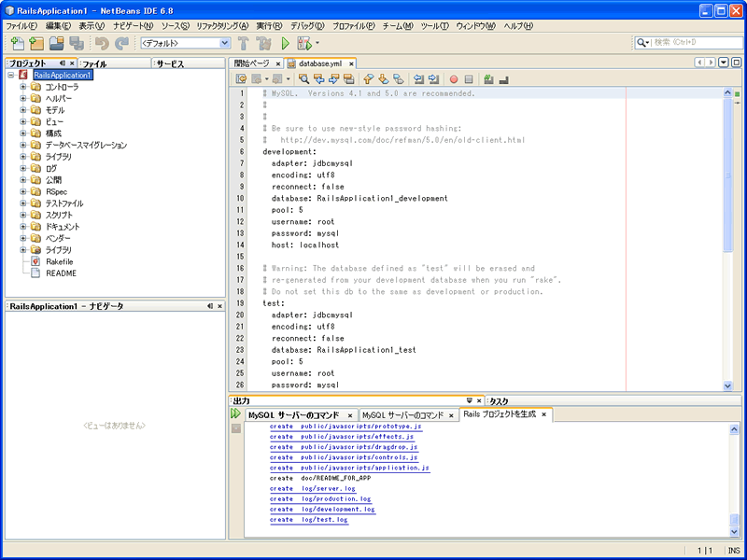
Task: Create a new file with the toolbar icon
Action: (17, 43)
